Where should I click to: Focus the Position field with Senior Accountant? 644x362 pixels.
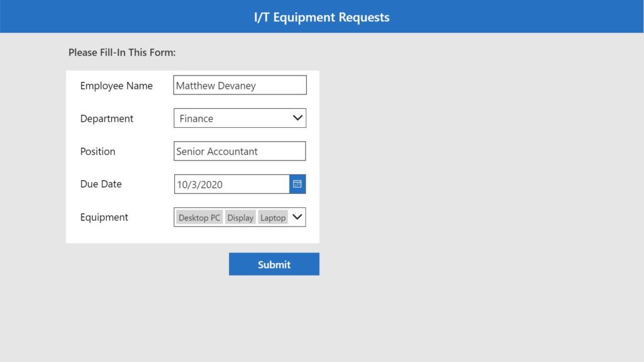point(240,151)
